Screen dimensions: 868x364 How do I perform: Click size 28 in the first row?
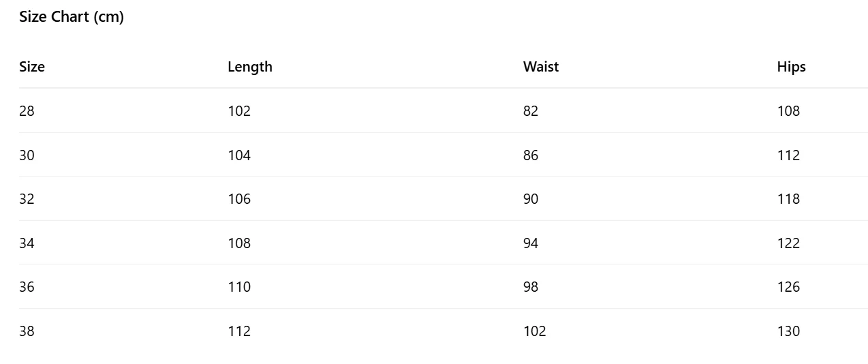pyautogui.click(x=27, y=111)
